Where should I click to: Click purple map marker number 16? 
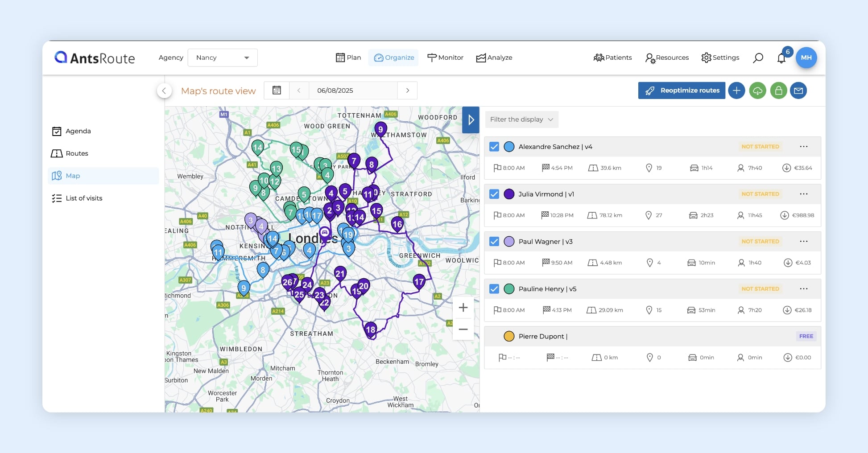(397, 225)
